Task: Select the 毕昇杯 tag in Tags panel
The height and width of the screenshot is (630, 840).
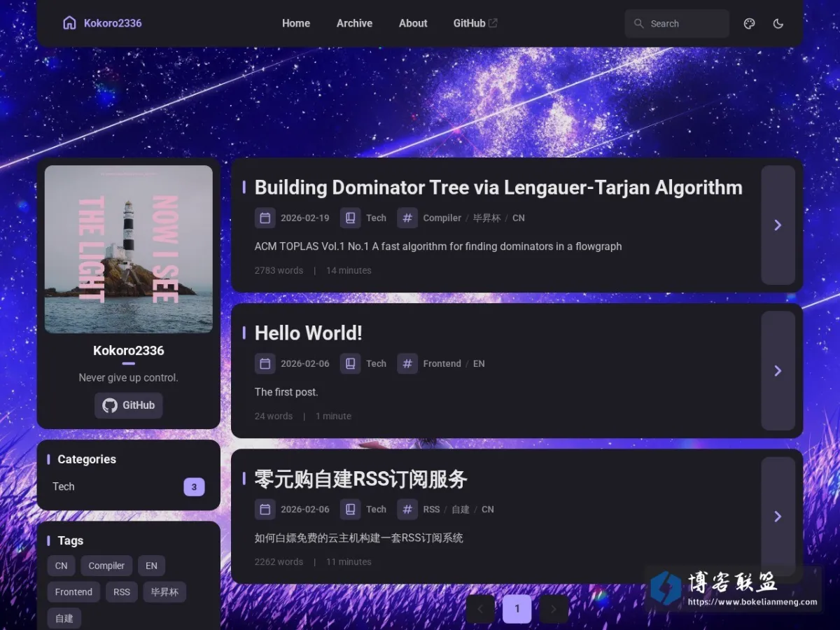Action: (x=164, y=592)
